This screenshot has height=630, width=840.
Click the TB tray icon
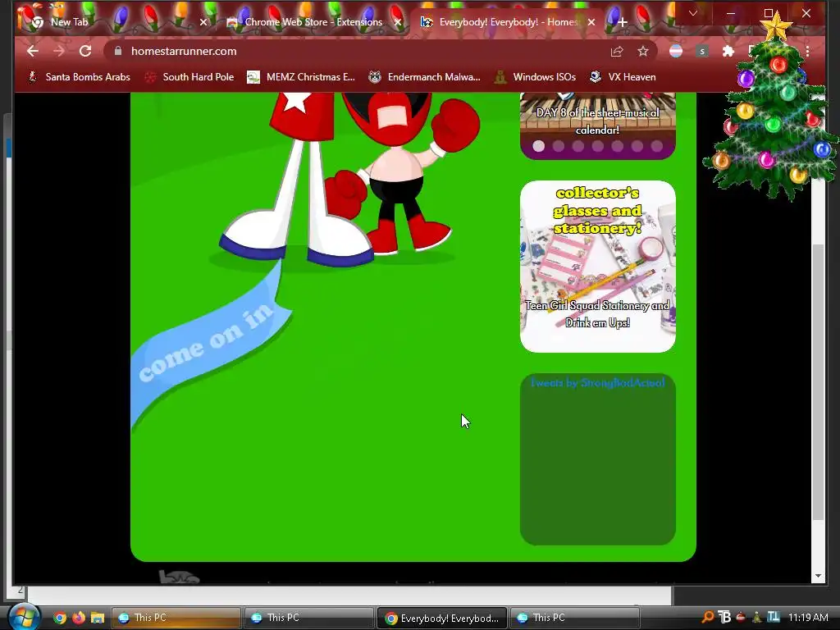(x=724, y=617)
